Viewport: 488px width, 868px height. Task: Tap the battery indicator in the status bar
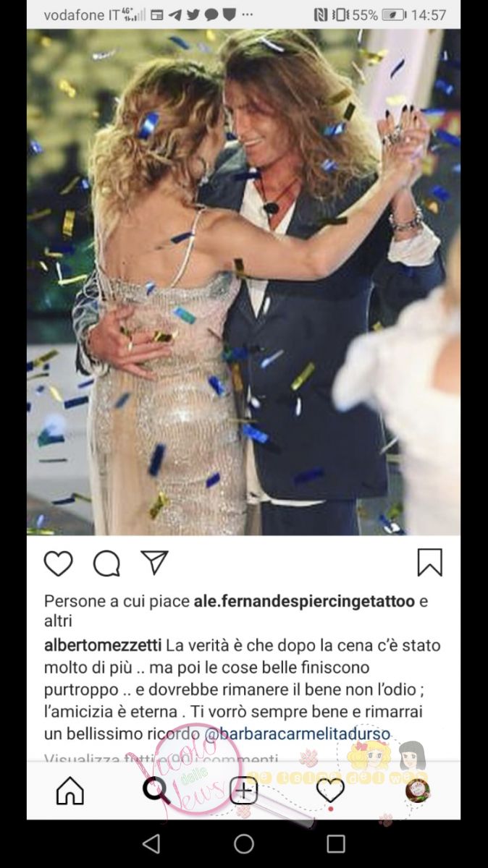394,14
